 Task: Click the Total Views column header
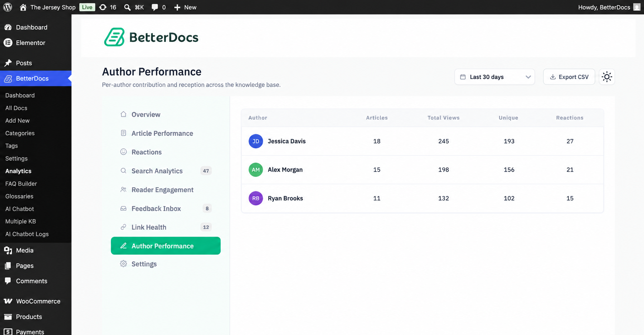coord(443,118)
